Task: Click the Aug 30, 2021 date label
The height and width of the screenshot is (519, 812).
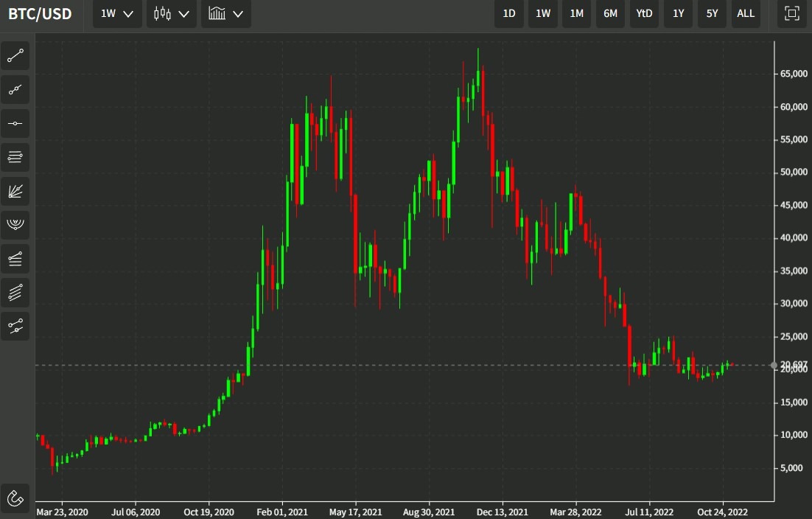Action: pyautogui.click(x=429, y=512)
